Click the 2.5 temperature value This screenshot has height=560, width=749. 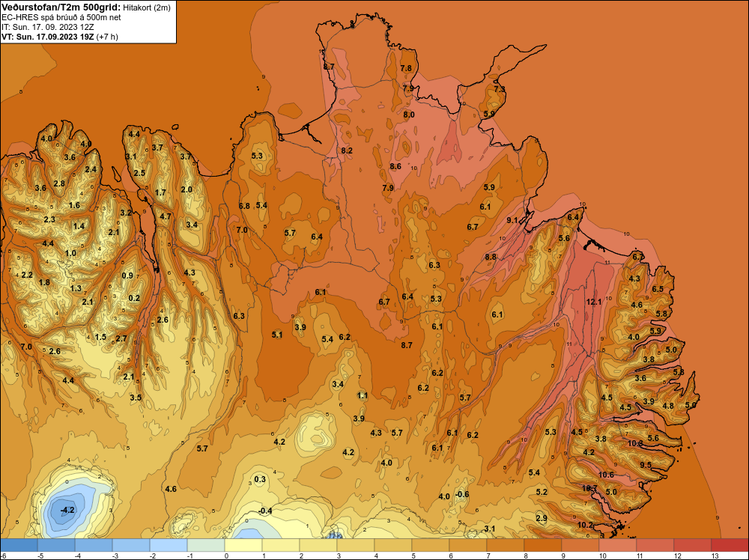(139, 173)
